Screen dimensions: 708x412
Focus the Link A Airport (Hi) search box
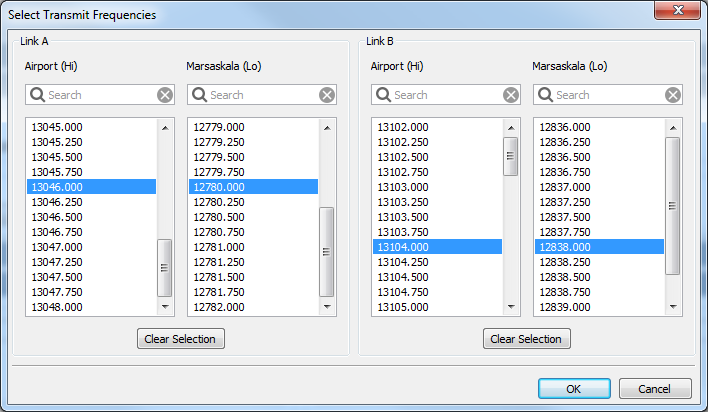click(100, 95)
